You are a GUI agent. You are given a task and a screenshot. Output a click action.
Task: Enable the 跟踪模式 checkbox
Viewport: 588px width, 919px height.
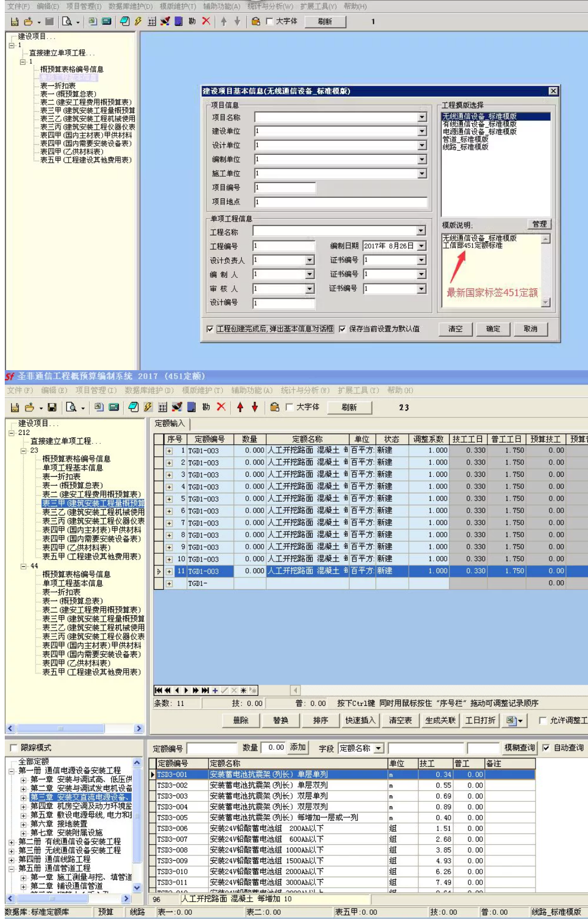point(14,748)
